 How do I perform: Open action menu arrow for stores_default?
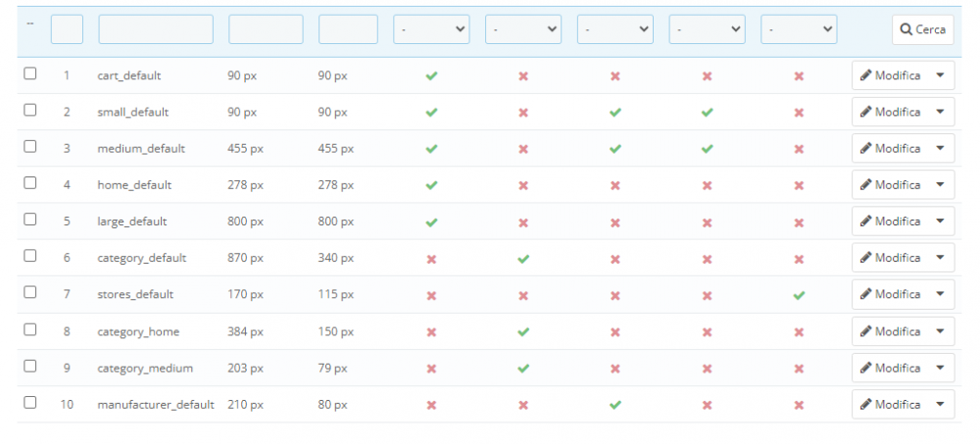point(940,294)
